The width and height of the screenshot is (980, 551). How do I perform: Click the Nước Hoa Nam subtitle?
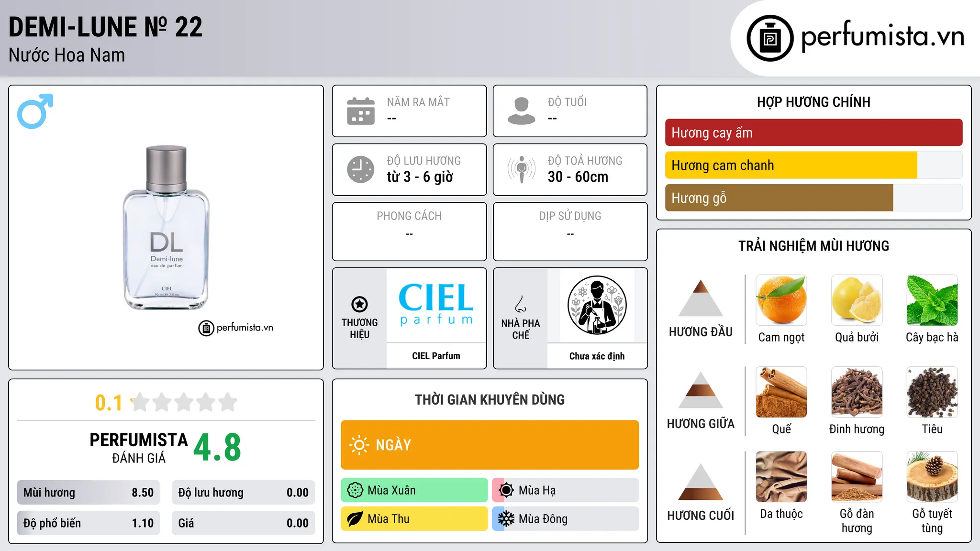point(67,55)
